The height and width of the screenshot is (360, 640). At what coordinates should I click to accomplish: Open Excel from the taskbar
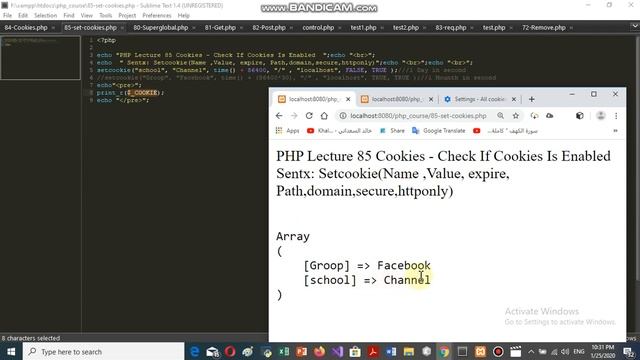(284, 351)
